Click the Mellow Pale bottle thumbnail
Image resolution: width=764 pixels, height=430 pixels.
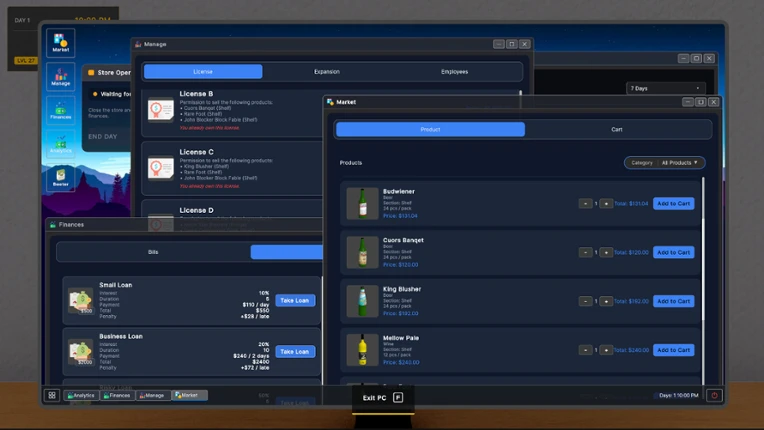point(362,350)
